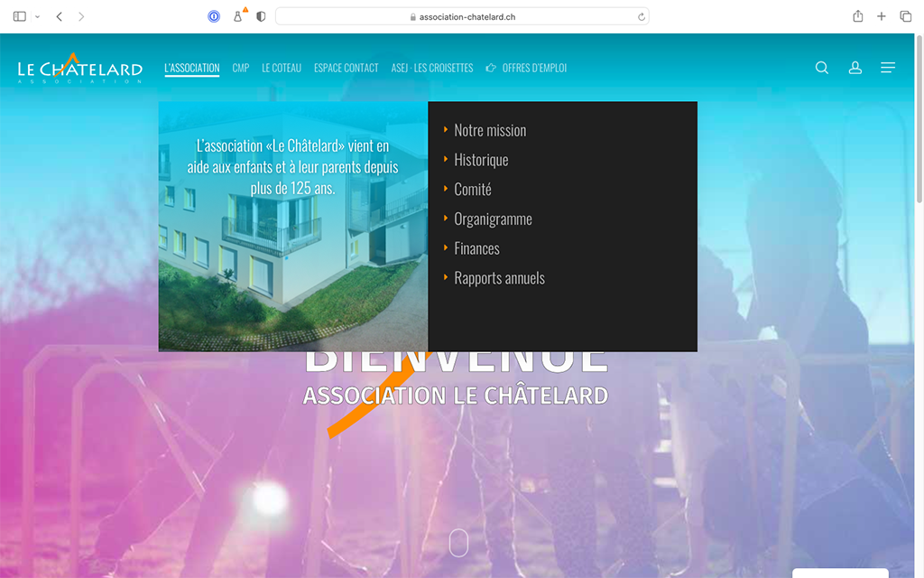Click the scroll-down indicator circle
Image resolution: width=924 pixels, height=578 pixels.
click(458, 543)
